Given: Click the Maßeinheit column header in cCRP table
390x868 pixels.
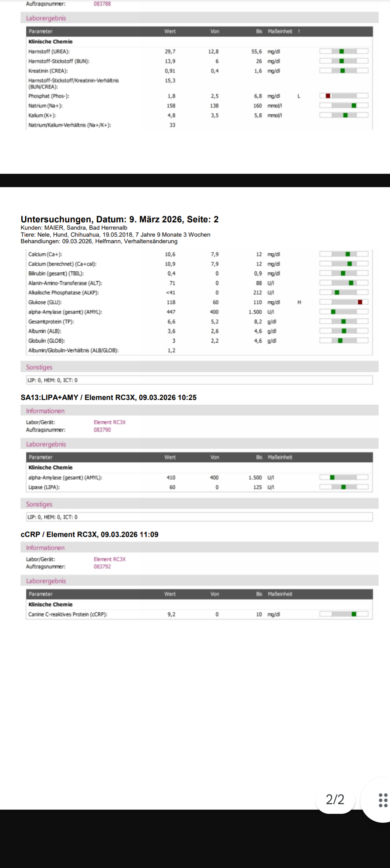Looking at the screenshot, I should point(280,594).
